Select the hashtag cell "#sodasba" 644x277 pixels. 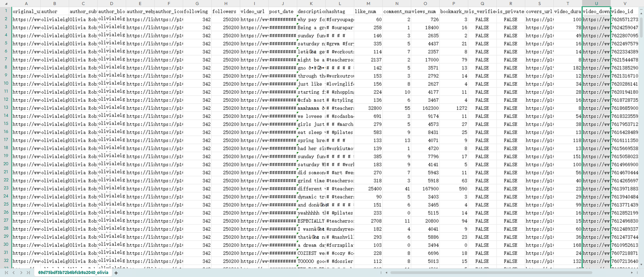[340, 116]
